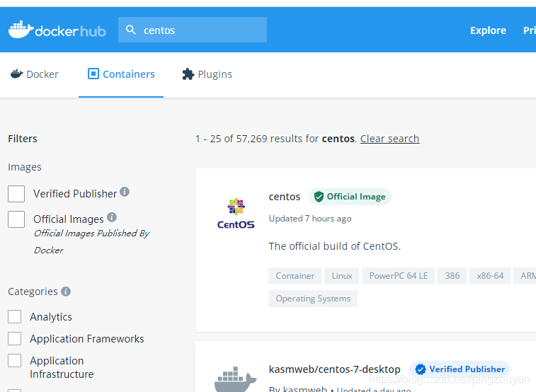Click the Container tag chip

tap(295, 276)
